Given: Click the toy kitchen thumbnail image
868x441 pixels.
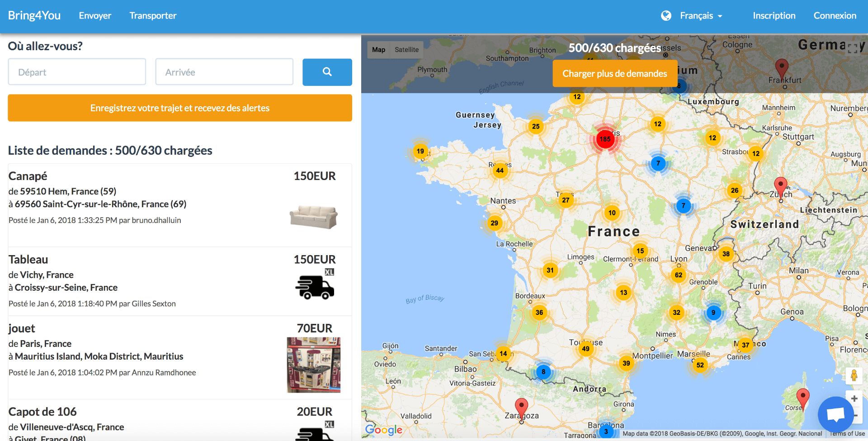Looking at the screenshot, I should click(x=314, y=365).
